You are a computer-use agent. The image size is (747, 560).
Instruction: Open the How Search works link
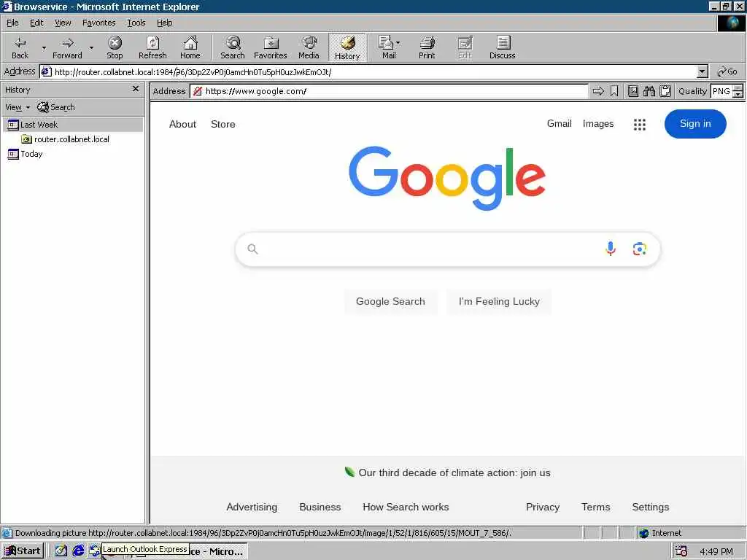tap(406, 507)
